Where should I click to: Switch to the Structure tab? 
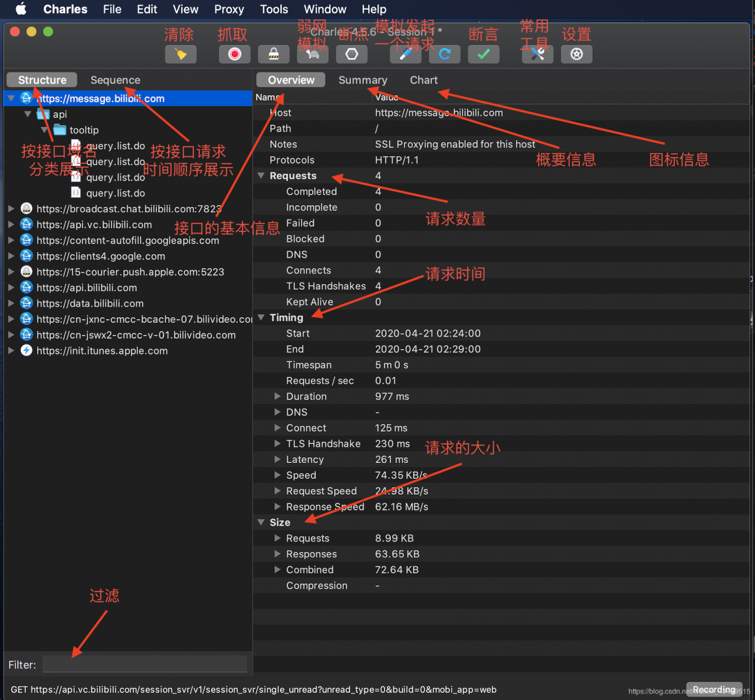tap(42, 80)
